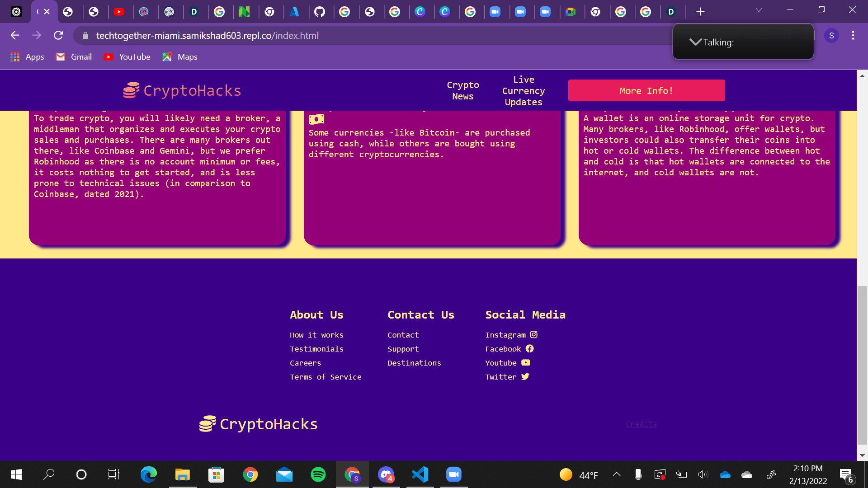The image size is (868, 488).
Task: Click the Youtube icon in footer
Action: point(525,363)
